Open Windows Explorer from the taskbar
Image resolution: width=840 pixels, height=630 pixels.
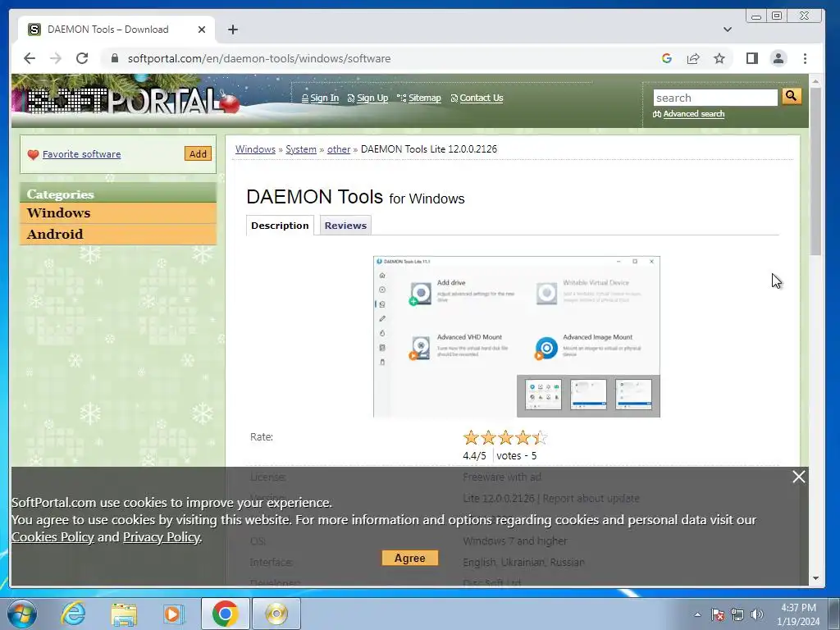124,614
